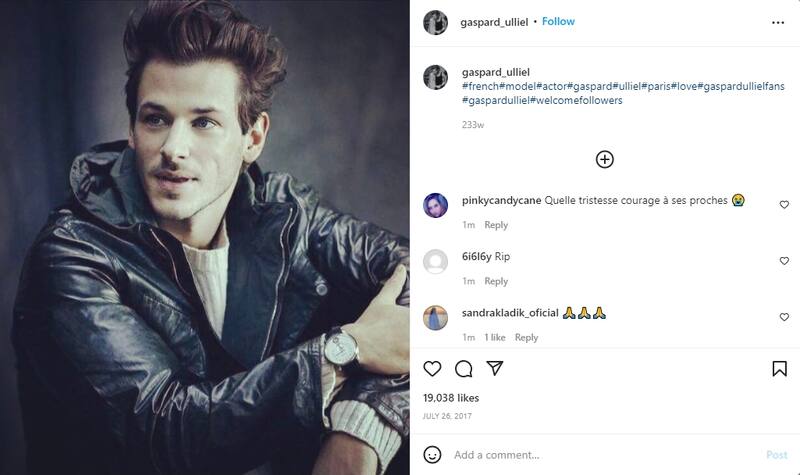This screenshot has width=800, height=475.
Task: Open pinkycandycane's profile picture
Action: coord(435,206)
